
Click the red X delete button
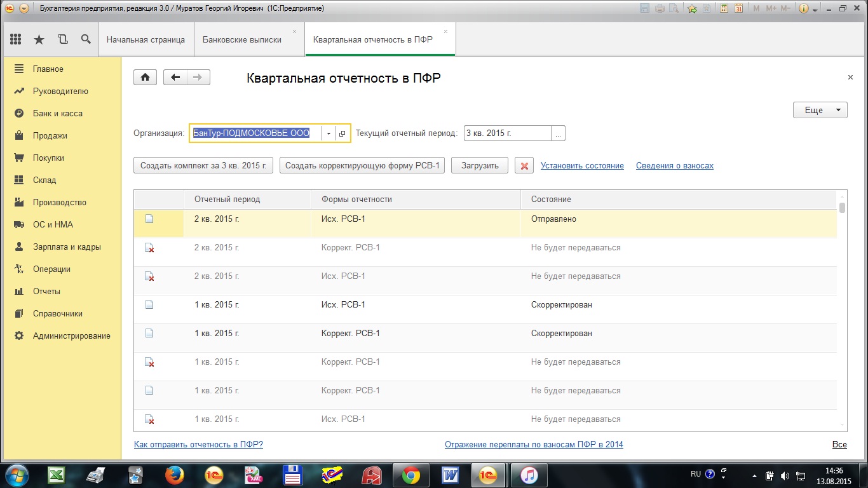point(524,166)
